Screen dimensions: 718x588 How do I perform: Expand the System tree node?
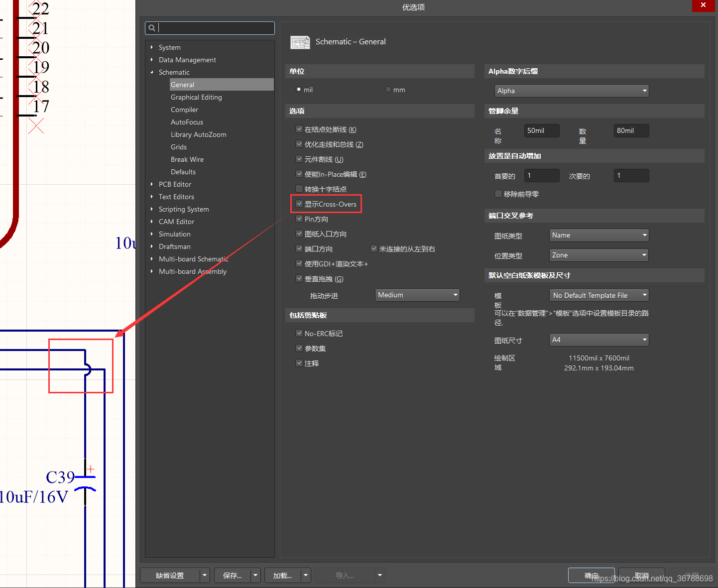152,47
